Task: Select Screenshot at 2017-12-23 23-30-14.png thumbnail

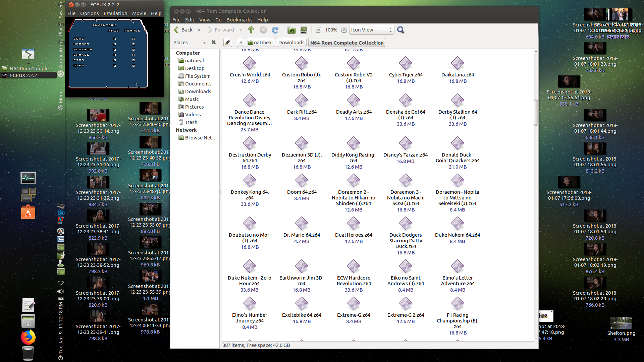Action: (x=98, y=115)
